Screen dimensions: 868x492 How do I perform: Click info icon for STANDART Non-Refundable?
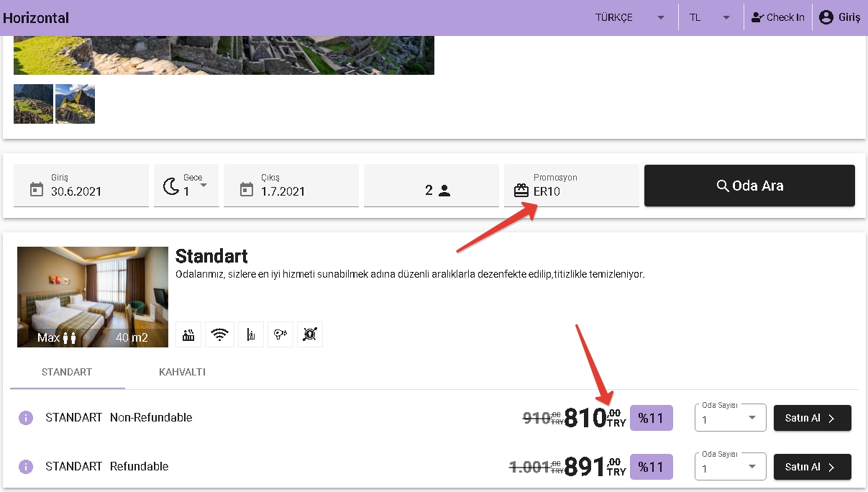click(26, 418)
